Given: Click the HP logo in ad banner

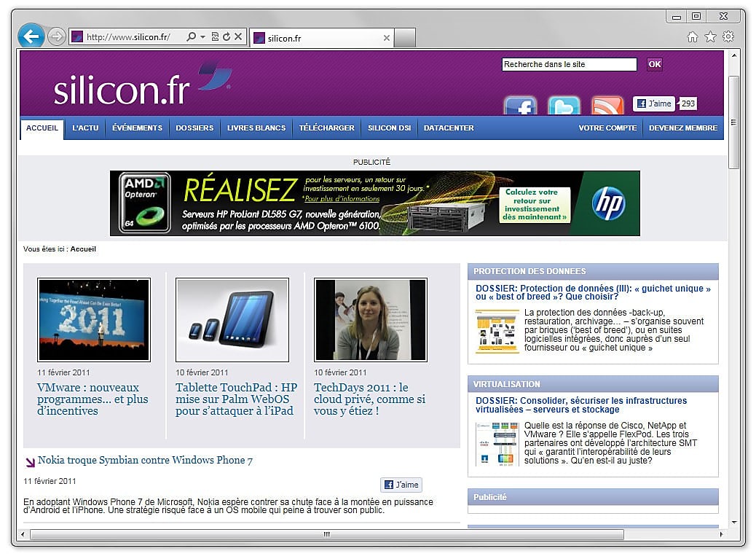Looking at the screenshot, I should pyautogui.click(x=608, y=203).
